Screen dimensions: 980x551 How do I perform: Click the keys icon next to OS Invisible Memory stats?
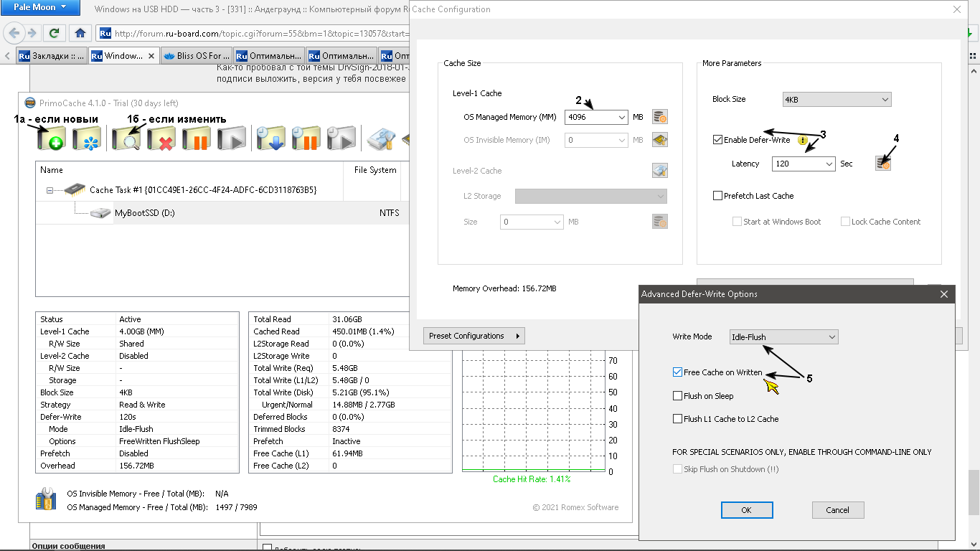46,500
